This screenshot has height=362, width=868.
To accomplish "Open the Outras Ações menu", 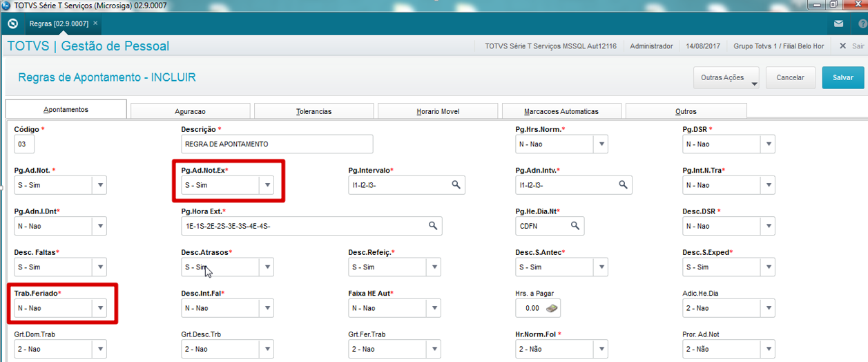I will tap(726, 77).
